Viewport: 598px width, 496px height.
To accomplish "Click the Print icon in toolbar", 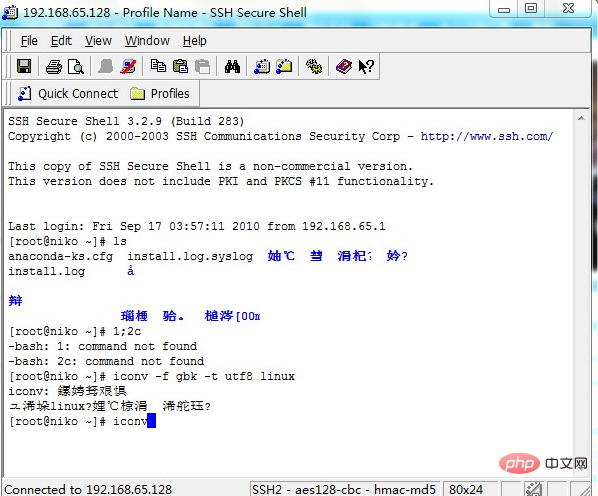I will tap(54, 67).
